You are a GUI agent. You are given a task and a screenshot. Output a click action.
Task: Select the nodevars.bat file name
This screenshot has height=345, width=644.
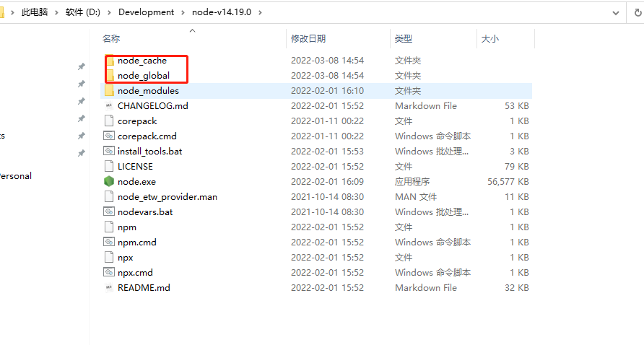[145, 212]
